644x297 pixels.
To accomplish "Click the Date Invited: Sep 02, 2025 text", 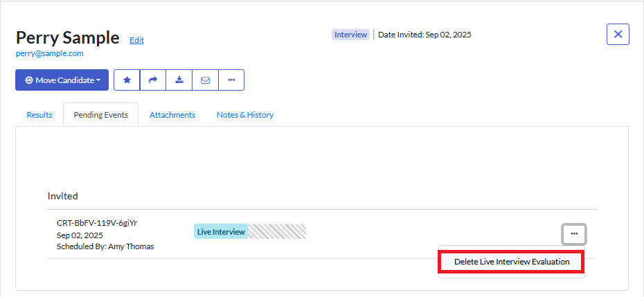I will coord(424,35).
